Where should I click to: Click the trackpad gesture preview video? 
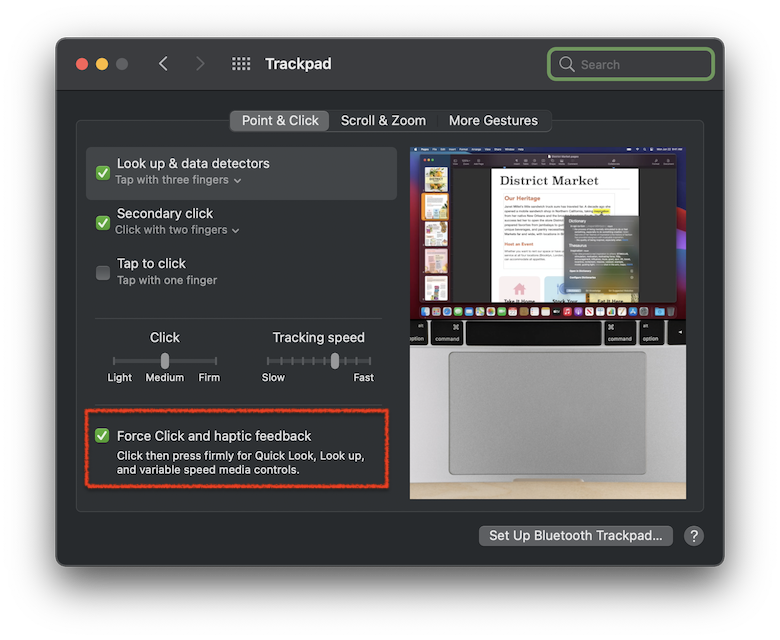[548, 323]
